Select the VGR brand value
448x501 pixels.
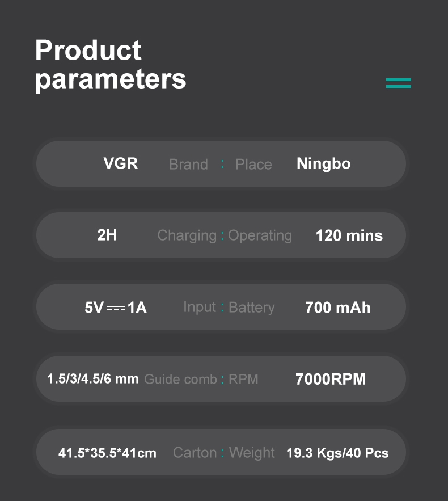coord(120,163)
